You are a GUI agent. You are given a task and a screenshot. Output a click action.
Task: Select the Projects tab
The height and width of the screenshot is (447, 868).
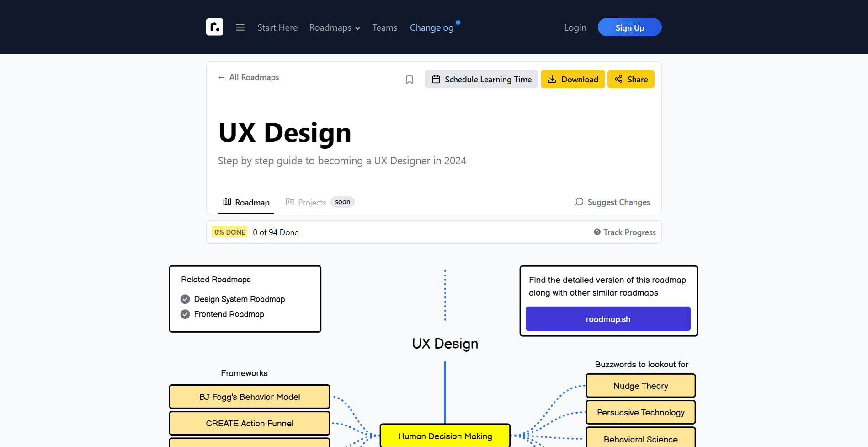coord(306,202)
